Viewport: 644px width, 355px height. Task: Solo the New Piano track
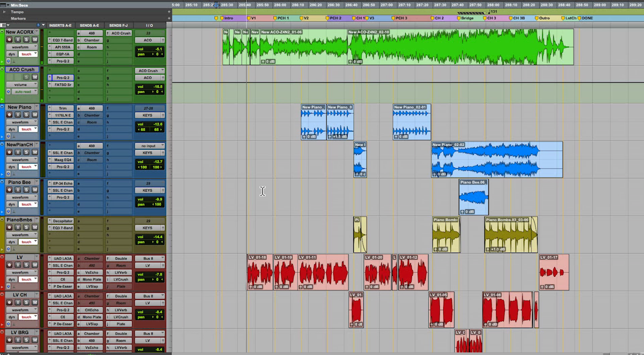[x=26, y=114]
